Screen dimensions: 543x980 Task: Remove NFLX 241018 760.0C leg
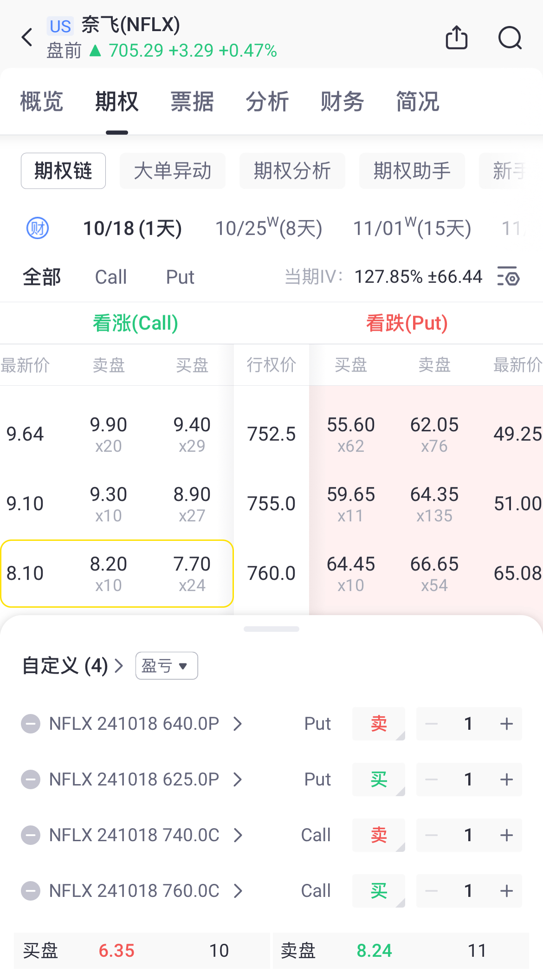coord(31,890)
